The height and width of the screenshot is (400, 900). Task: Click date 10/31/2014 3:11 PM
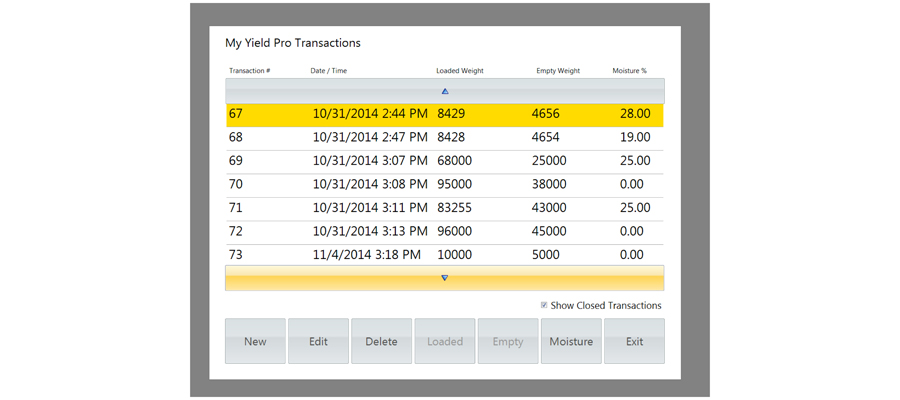point(370,208)
